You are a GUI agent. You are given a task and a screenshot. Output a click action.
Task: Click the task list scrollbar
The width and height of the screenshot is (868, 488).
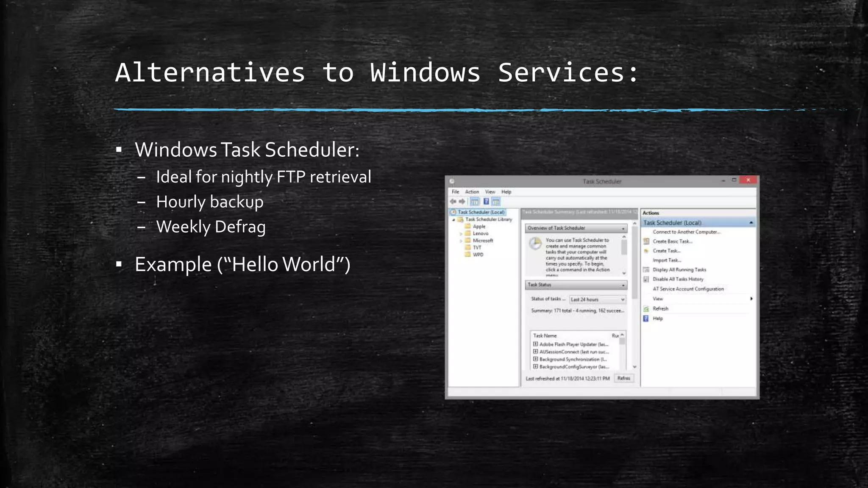pyautogui.click(x=622, y=341)
